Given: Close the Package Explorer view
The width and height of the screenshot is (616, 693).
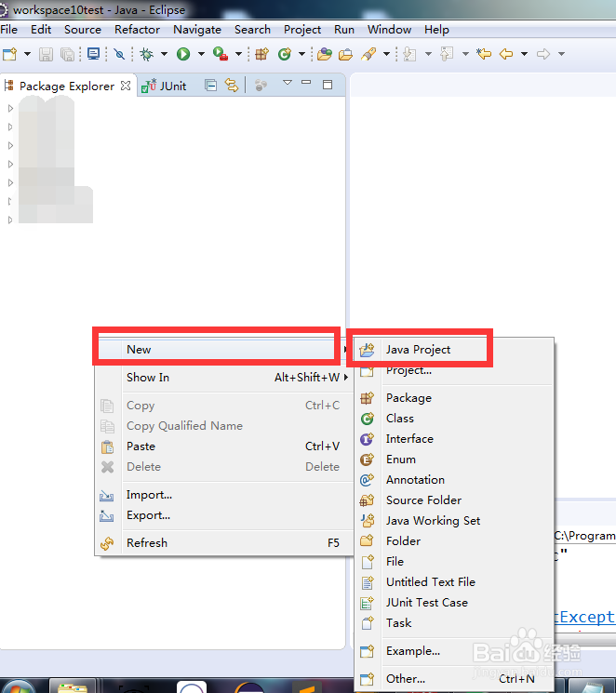Looking at the screenshot, I should [x=126, y=86].
